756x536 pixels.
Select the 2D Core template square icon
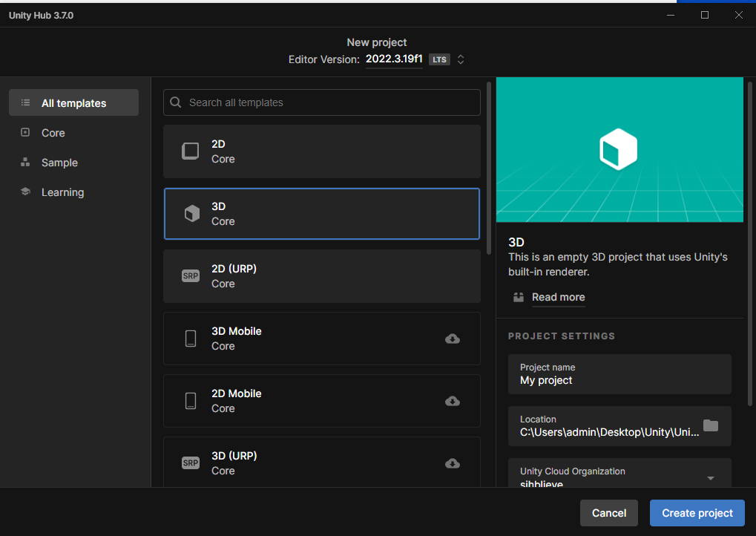[191, 151]
